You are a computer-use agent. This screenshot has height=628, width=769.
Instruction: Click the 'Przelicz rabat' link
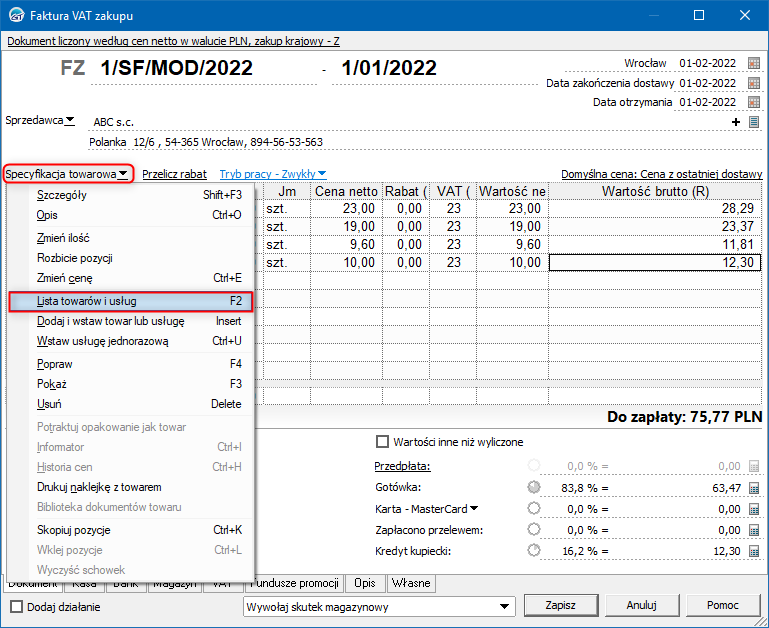point(174,174)
